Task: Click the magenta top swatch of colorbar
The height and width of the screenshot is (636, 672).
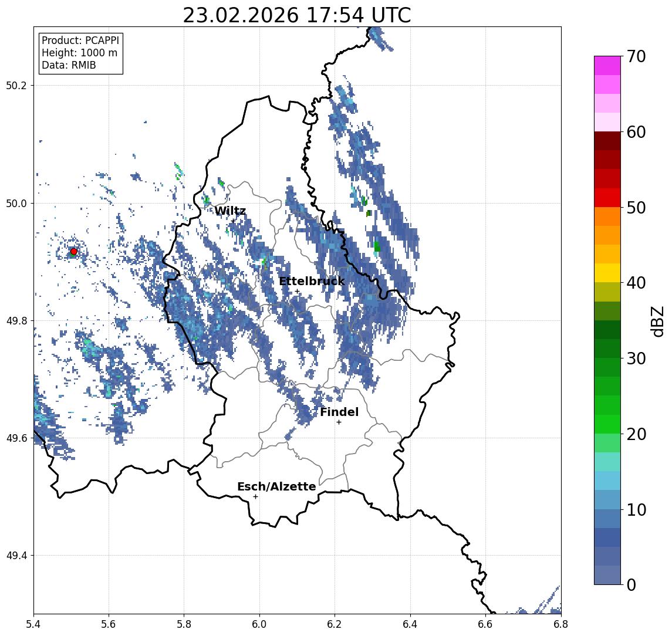Action: click(607, 66)
